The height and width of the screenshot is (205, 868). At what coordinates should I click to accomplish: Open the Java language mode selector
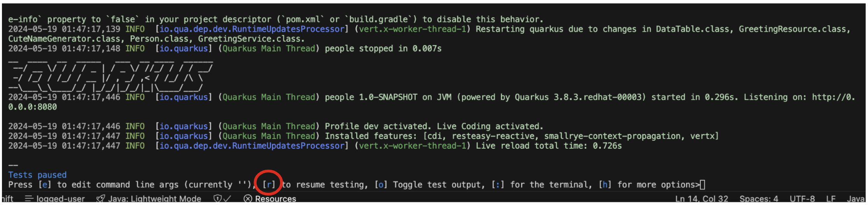point(856,199)
